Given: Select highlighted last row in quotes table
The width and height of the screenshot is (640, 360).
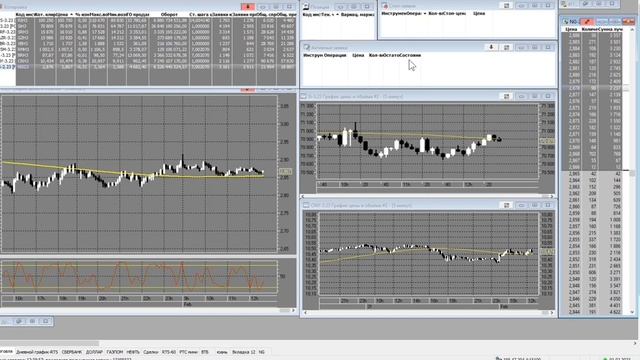Looking at the screenshot, I should tap(148, 67).
